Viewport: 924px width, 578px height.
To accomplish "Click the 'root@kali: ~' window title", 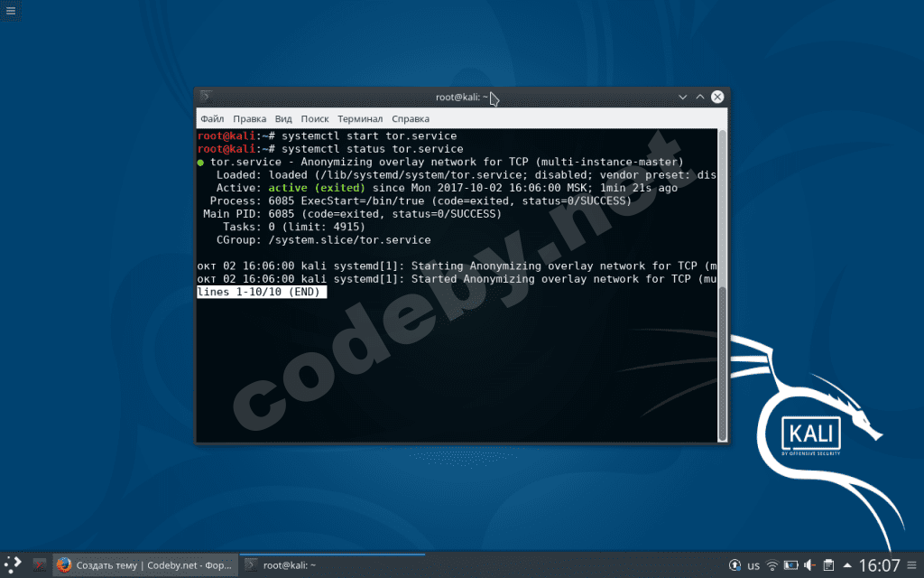I will (461, 97).
